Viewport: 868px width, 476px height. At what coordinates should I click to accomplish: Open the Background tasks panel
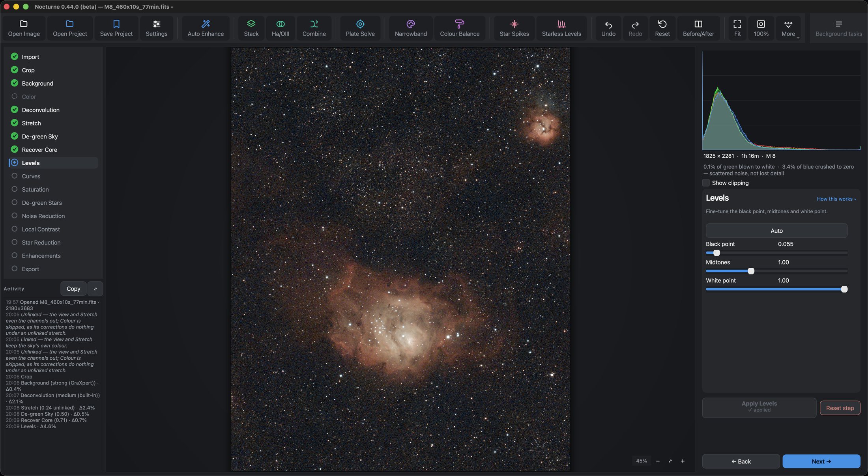pos(838,28)
